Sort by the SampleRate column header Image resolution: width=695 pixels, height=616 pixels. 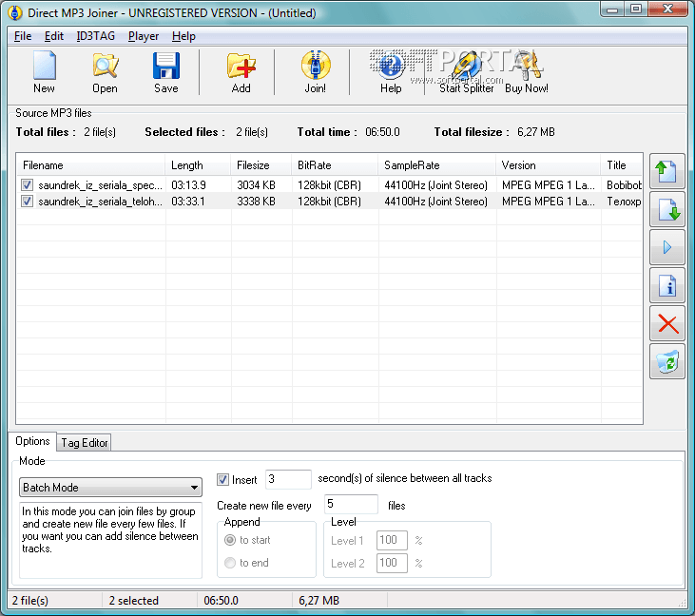[x=437, y=165]
